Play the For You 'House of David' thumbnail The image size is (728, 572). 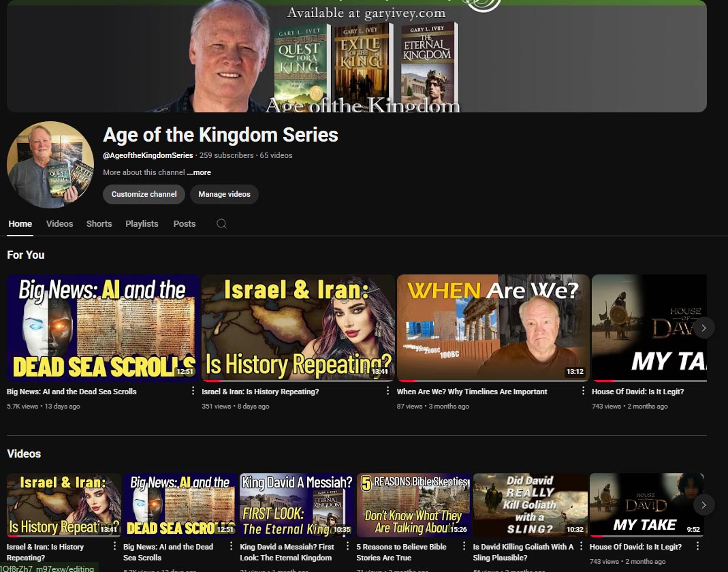(x=649, y=328)
